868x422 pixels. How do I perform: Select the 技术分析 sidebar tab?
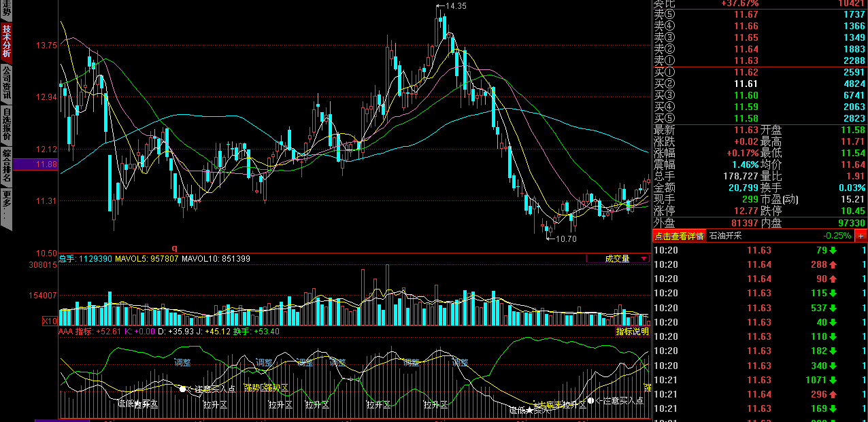[x=6, y=41]
